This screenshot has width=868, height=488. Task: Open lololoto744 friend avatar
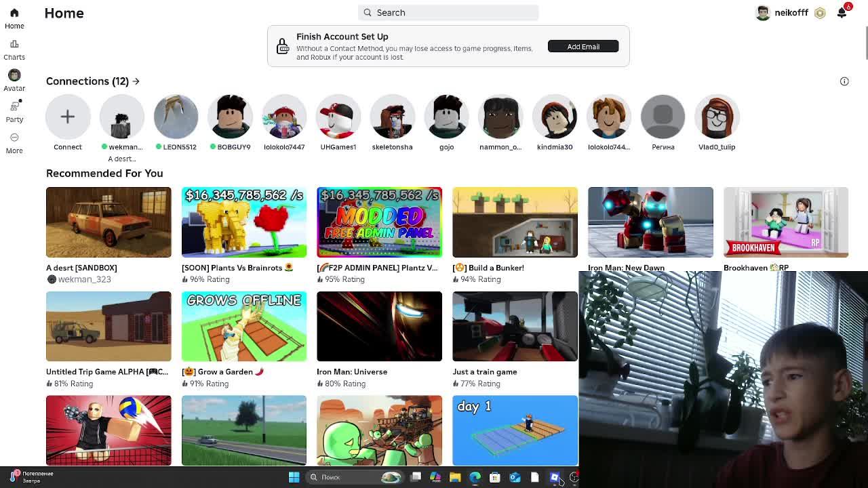coord(609,117)
